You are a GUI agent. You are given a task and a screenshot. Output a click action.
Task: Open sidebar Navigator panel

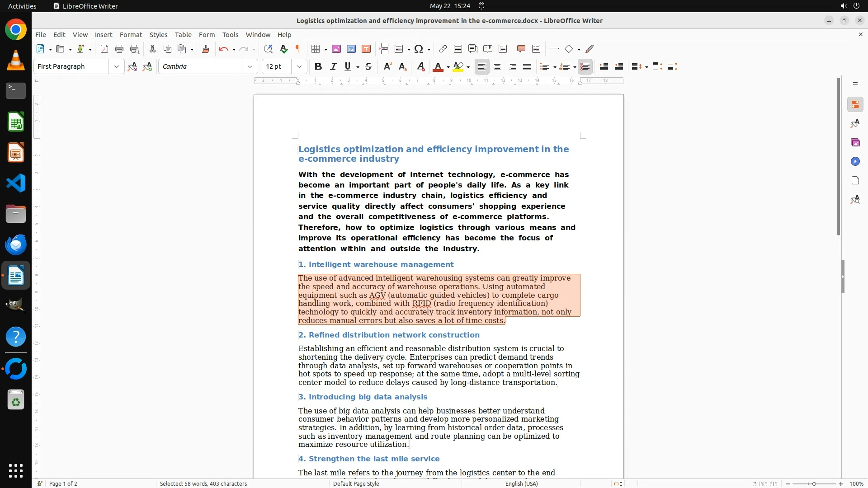pos(855,162)
